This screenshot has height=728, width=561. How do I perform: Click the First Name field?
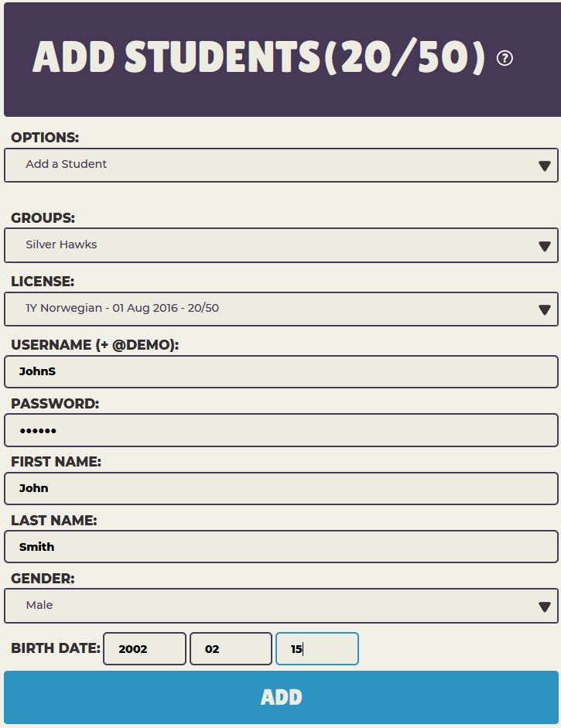pos(281,488)
